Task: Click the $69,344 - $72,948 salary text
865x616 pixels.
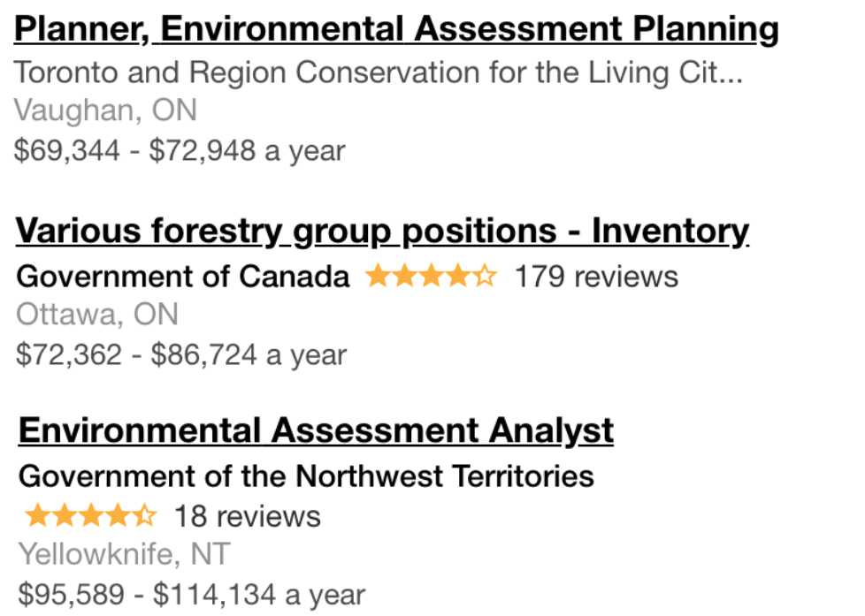Action: [180, 151]
